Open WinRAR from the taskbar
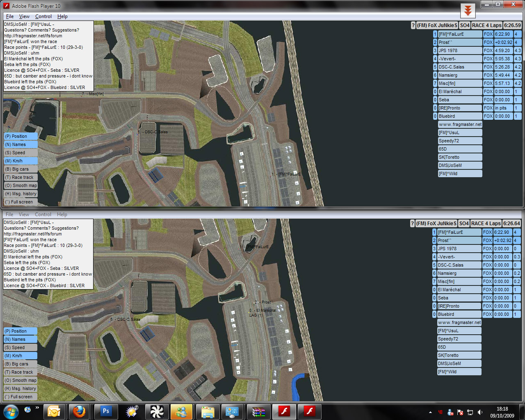Viewport: 525px width, 420px height. point(258,411)
